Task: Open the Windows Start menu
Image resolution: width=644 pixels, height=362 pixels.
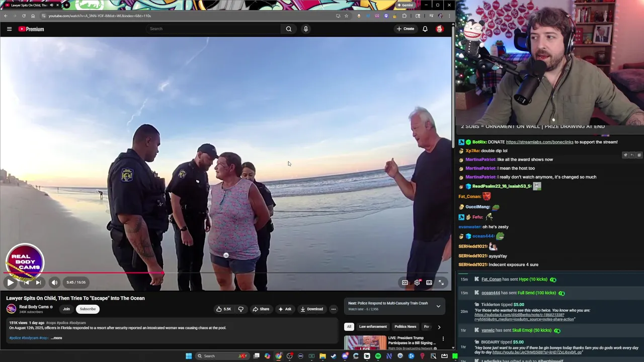Action: (x=189, y=356)
